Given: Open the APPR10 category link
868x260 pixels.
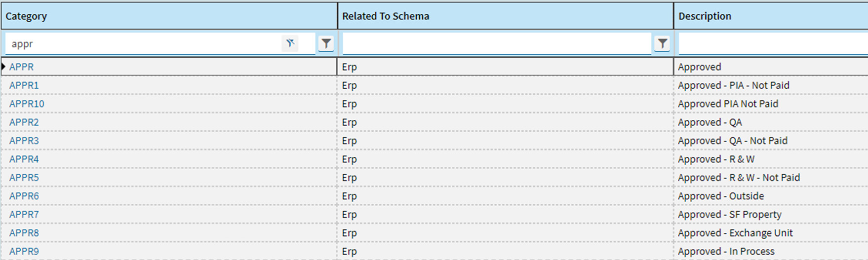Looking at the screenshot, I should point(27,104).
